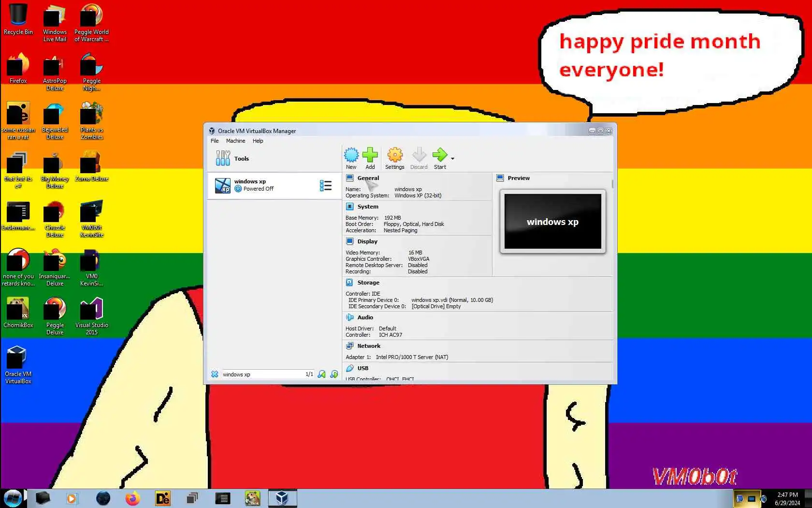Open the windows xp machine tools list menu
Viewport: 812px width, 508px height.
[326, 185]
